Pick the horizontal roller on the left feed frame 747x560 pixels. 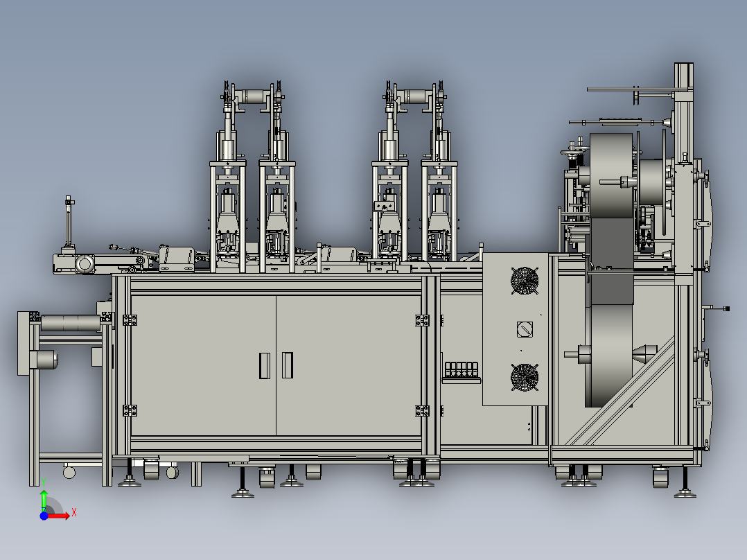click(71, 323)
